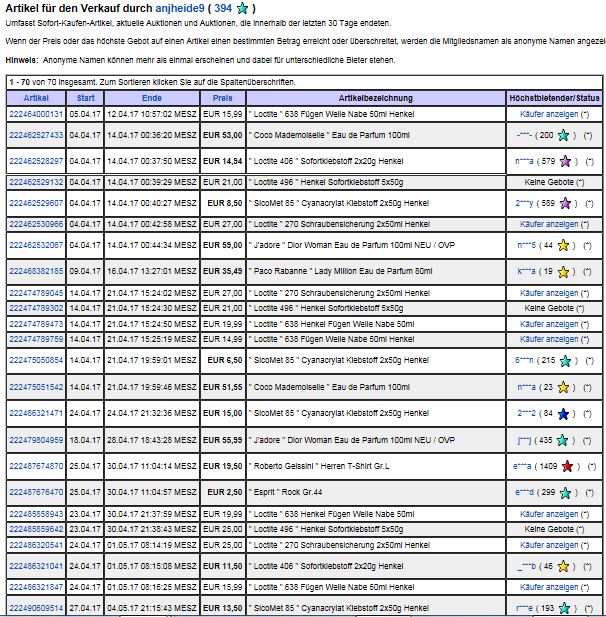Screen dimensions: 606x617
Task: Open item 222486321471
Action: [x=36, y=413]
